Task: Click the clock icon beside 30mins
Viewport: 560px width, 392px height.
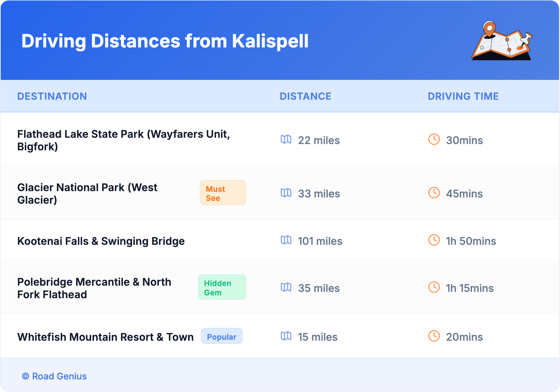Action: coord(434,140)
